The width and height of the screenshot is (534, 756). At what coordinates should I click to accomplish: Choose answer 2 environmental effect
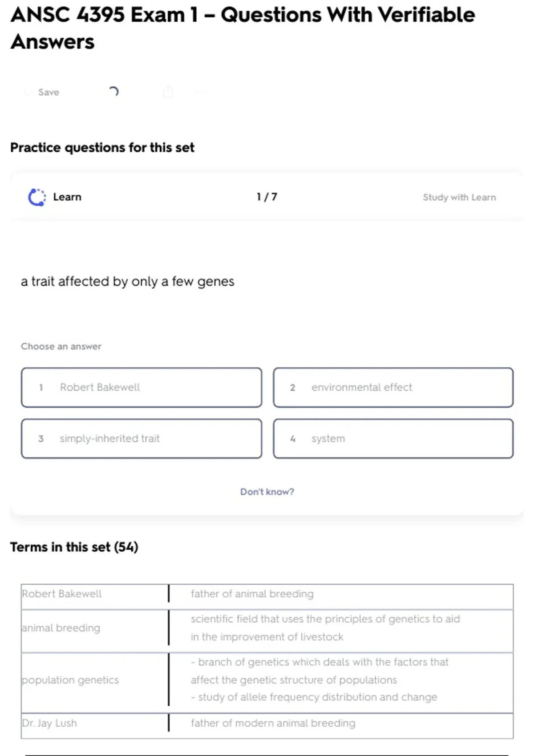(x=393, y=387)
